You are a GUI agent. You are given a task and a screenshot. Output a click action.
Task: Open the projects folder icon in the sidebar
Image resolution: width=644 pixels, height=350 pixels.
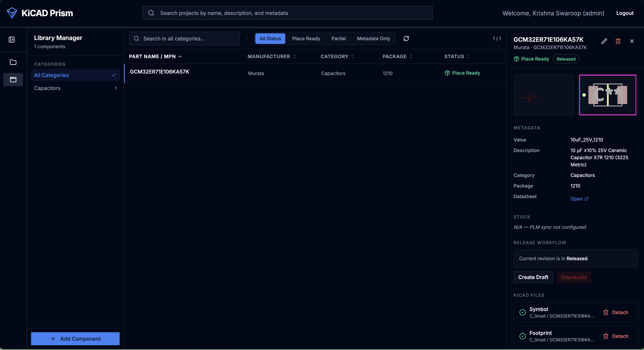(x=13, y=62)
